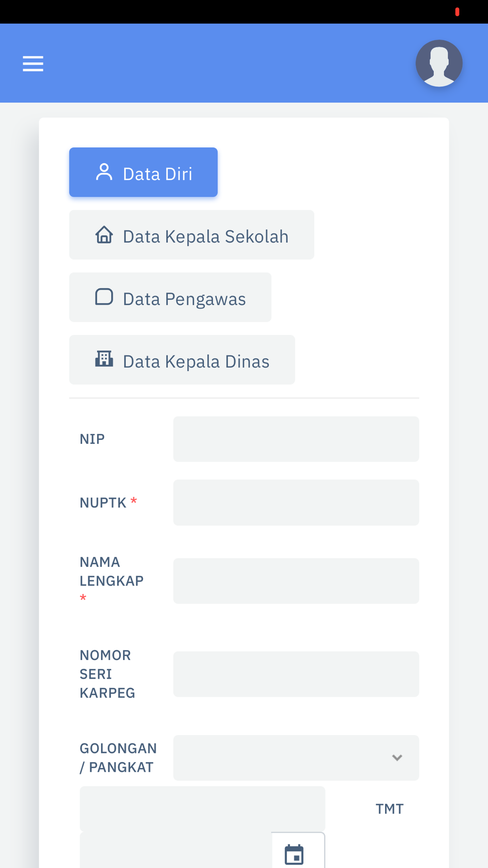Click into the NUPTK text field
488x868 pixels.
click(x=296, y=502)
